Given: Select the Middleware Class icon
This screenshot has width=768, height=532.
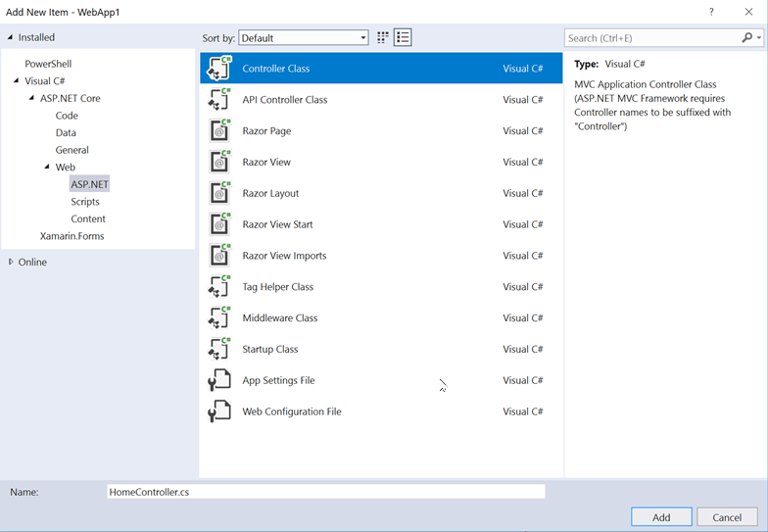Looking at the screenshot, I should (x=219, y=318).
